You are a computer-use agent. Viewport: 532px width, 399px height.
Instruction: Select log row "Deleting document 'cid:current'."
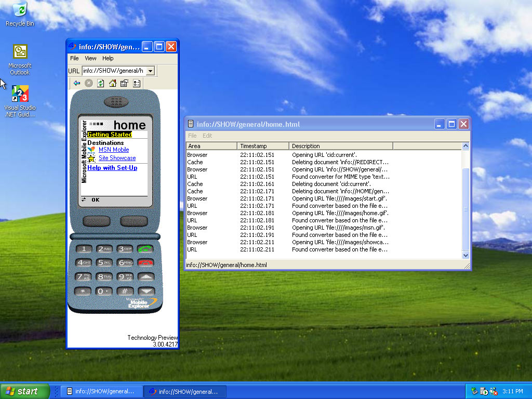324,184
